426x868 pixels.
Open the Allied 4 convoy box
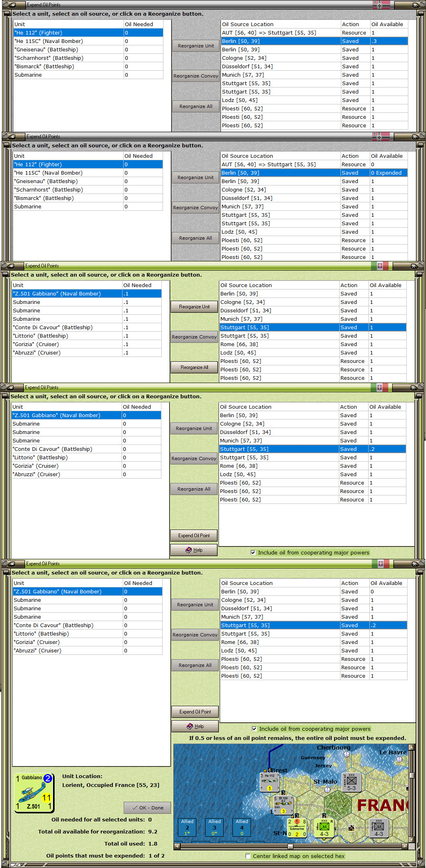coord(242,827)
